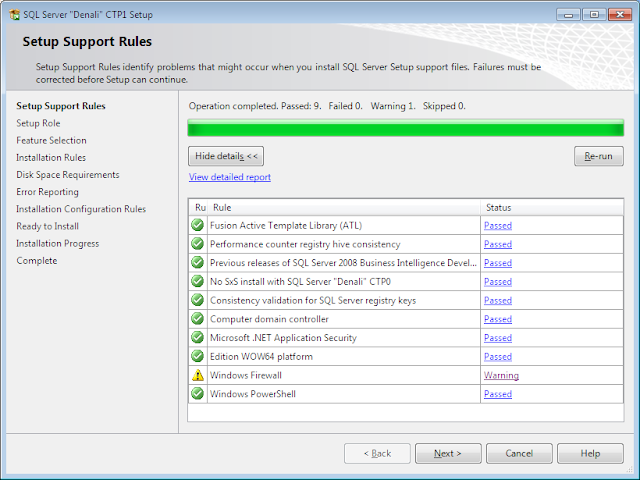640x480 pixels.
Task: Click the yellow warning icon for Windows Firewall
Action: click(198, 375)
